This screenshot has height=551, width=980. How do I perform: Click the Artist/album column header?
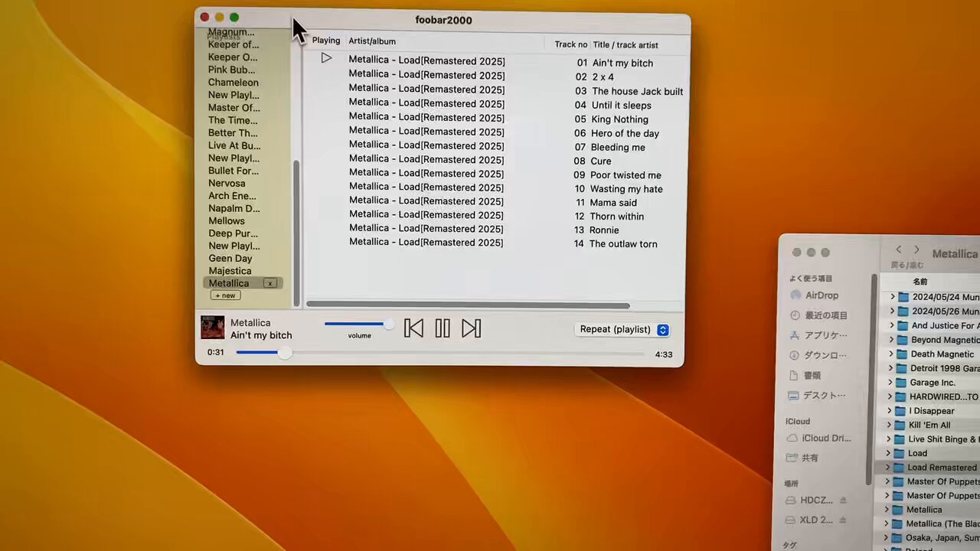(x=372, y=41)
